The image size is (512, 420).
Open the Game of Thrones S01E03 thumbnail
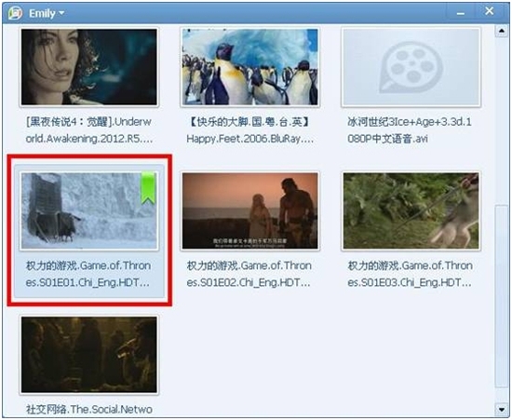(x=411, y=210)
